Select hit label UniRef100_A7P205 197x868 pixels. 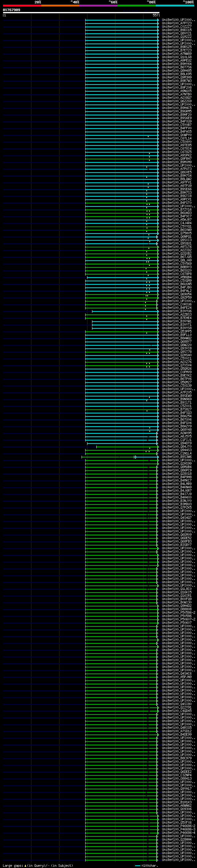click(176, 392)
